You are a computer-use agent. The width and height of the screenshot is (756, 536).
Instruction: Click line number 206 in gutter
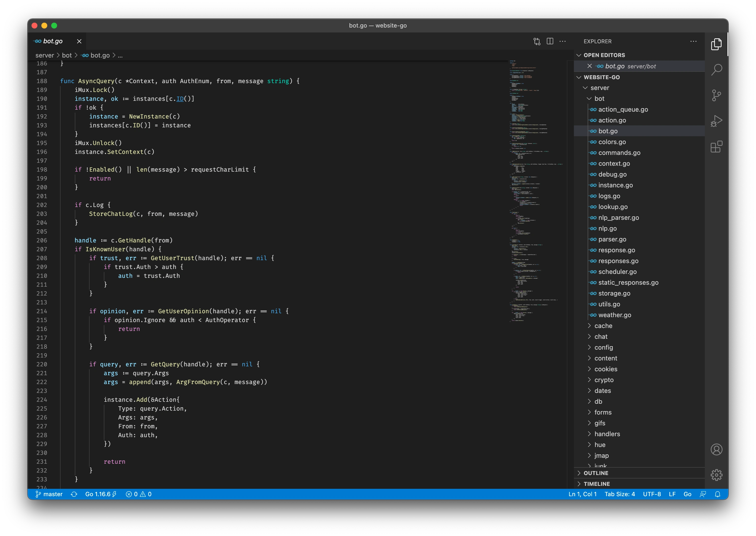pyautogui.click(x=42, y=240)
